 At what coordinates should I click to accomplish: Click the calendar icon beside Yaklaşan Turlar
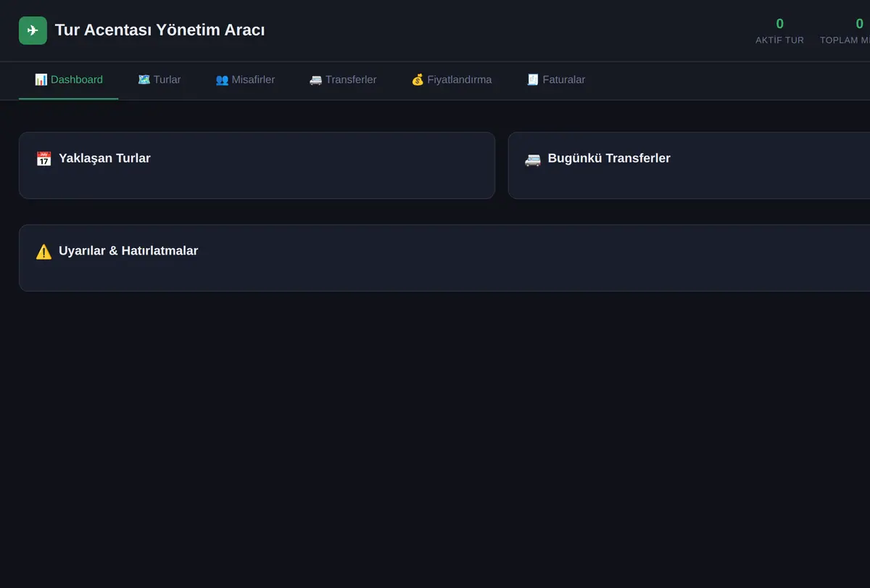click(x=43, y=159)
